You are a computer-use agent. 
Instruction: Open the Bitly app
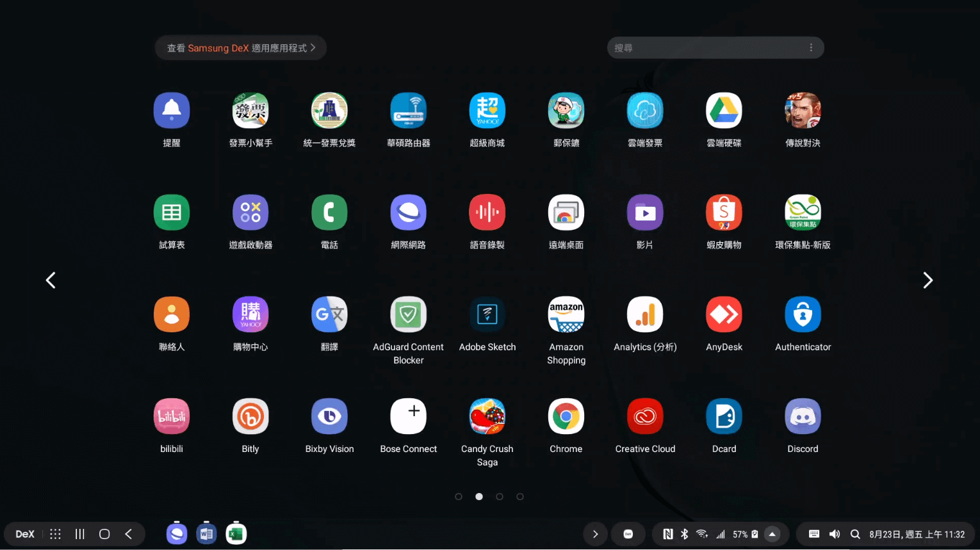click(250, 416)
